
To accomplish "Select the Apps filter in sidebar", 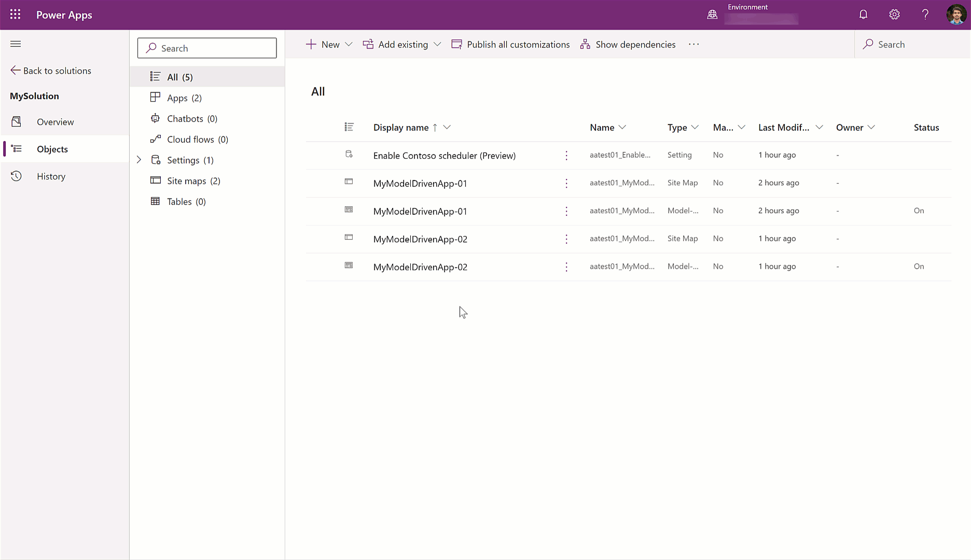I will (x=177, y=97).
